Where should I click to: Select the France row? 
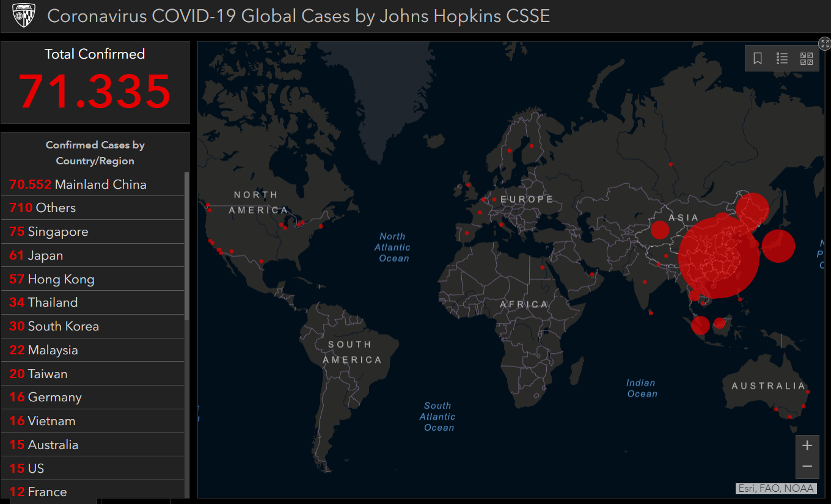click(x=93, y=491)
